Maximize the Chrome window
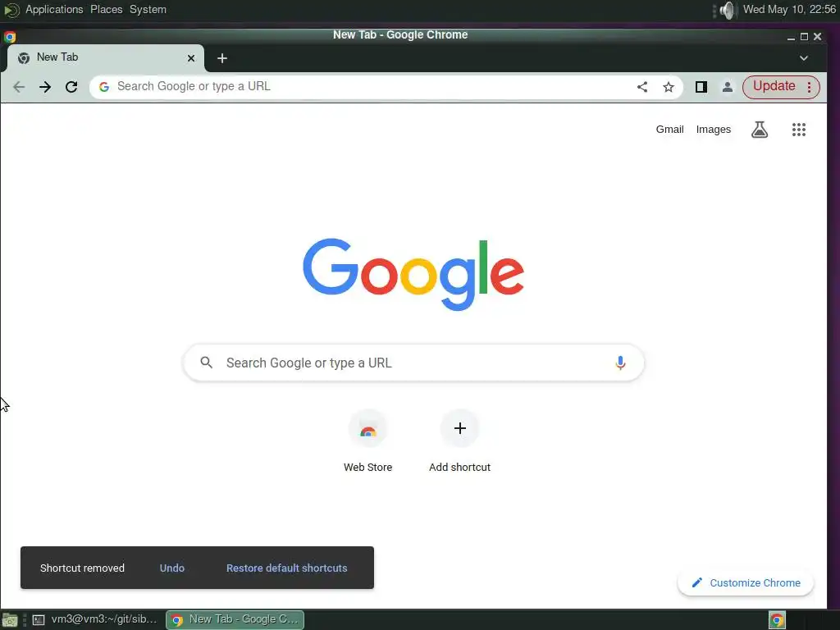The width and height of the screenshot is (840, 630). pos(804,36)
